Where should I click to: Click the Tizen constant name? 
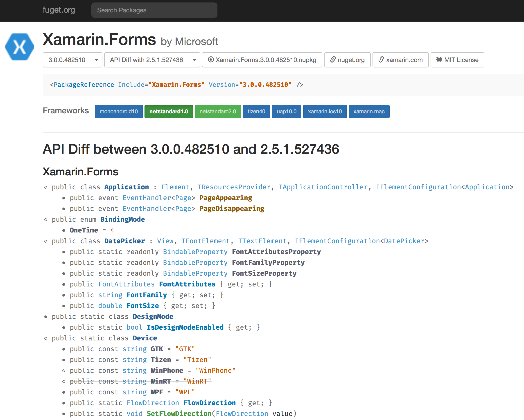(161, 360)
